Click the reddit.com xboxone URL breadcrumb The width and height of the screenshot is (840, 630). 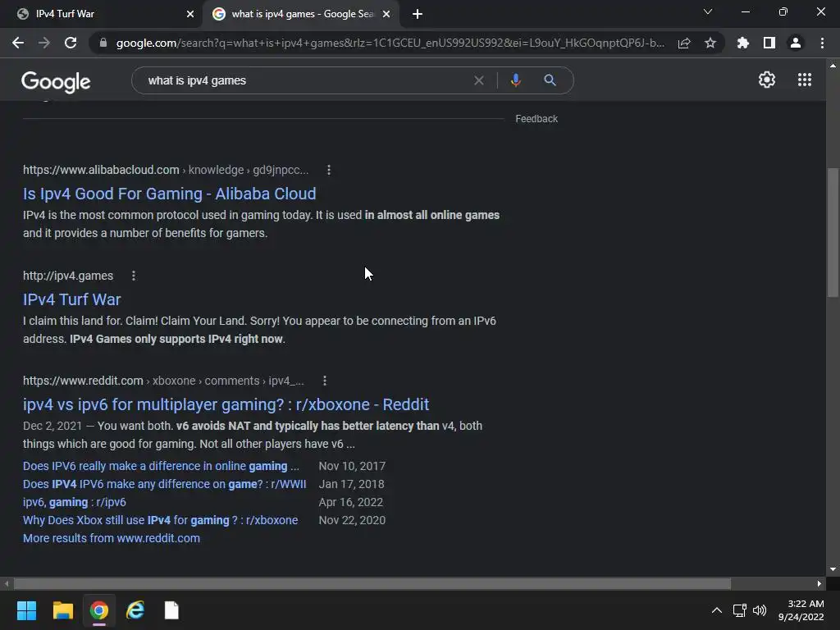163,381
